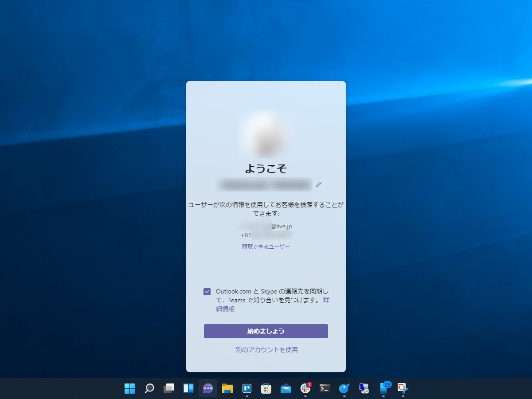The image size is (532, 399).
Task: Launch Windows Terminal from the taskbar
Action: point(324,388)
